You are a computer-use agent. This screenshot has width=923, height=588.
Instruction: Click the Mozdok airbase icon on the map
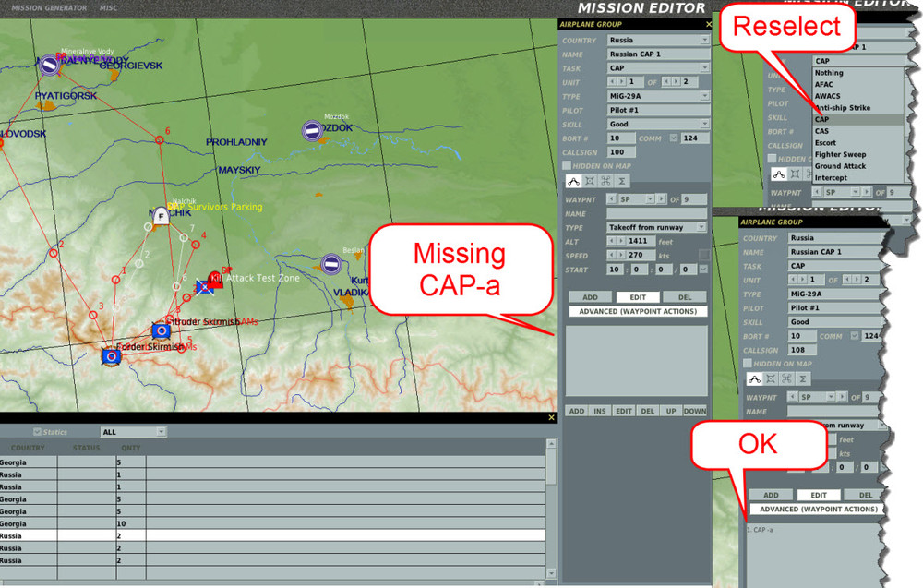point(311,128)
